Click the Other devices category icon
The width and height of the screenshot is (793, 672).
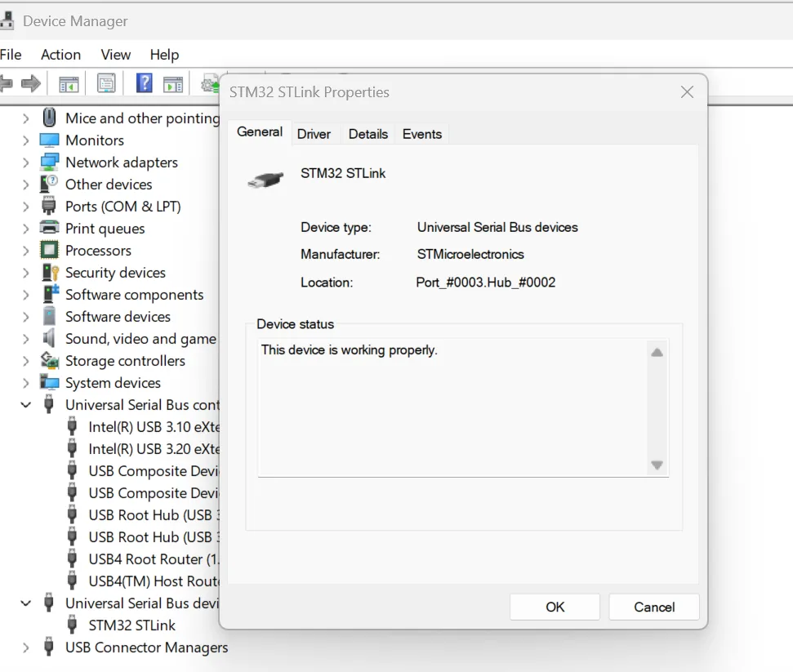pos(49,184)
